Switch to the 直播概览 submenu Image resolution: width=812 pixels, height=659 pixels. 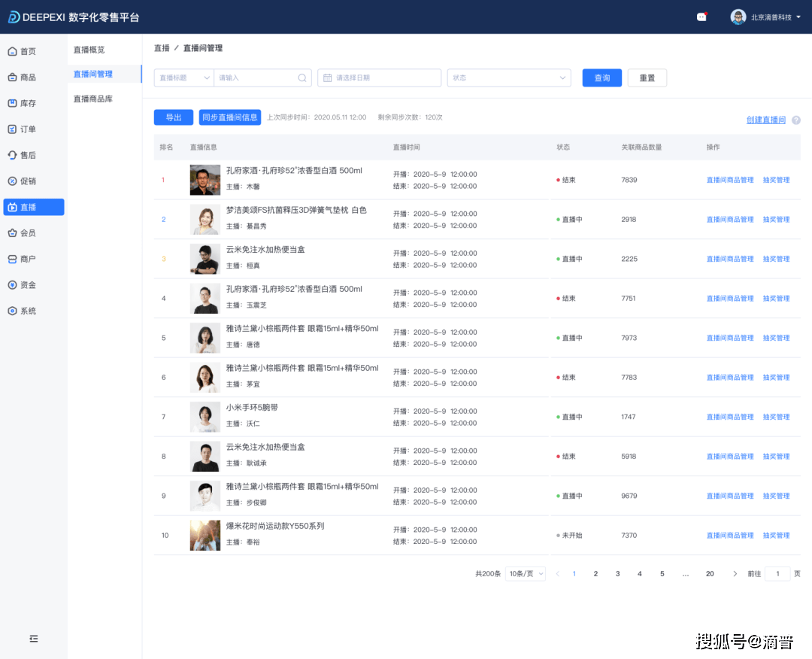[x=89, y=50]
